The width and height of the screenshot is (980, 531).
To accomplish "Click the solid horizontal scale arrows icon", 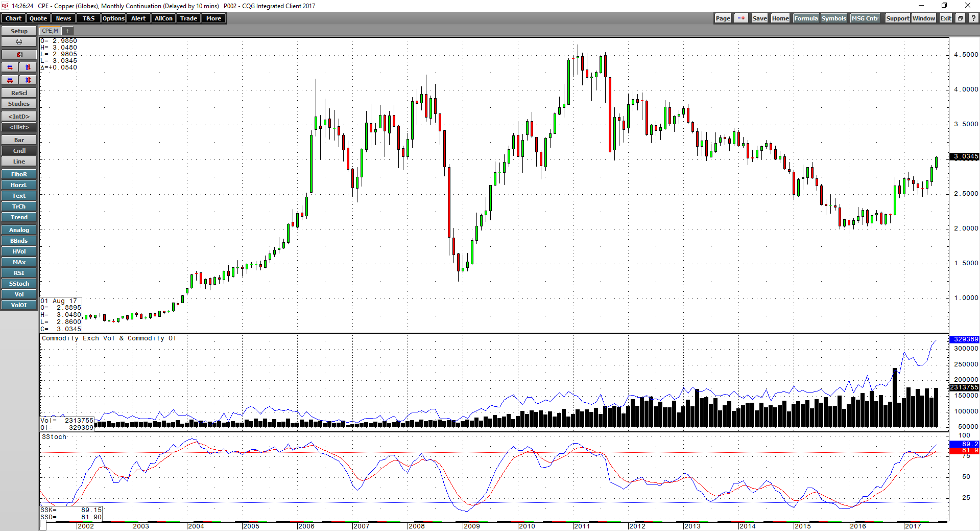I will (9, 67).
